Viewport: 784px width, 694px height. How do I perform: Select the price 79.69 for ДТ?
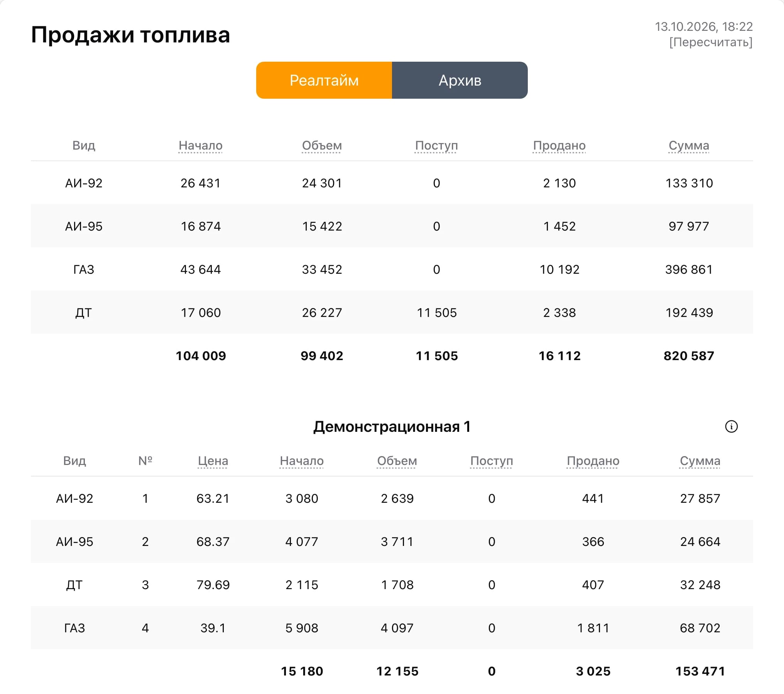(x=213, y=585)
